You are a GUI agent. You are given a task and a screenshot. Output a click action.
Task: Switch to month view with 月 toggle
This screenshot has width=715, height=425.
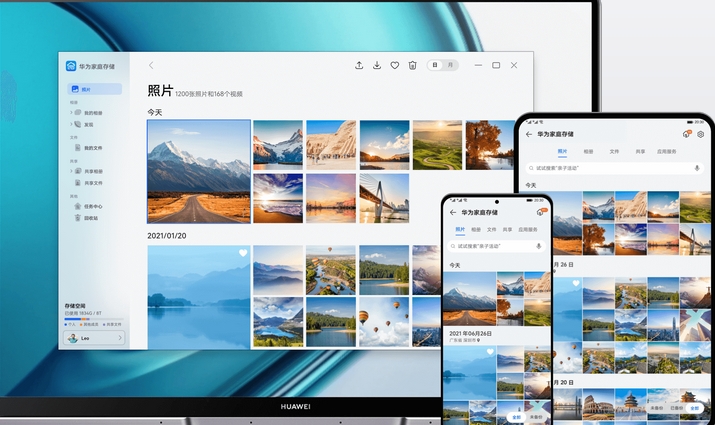tap(451, 65)
